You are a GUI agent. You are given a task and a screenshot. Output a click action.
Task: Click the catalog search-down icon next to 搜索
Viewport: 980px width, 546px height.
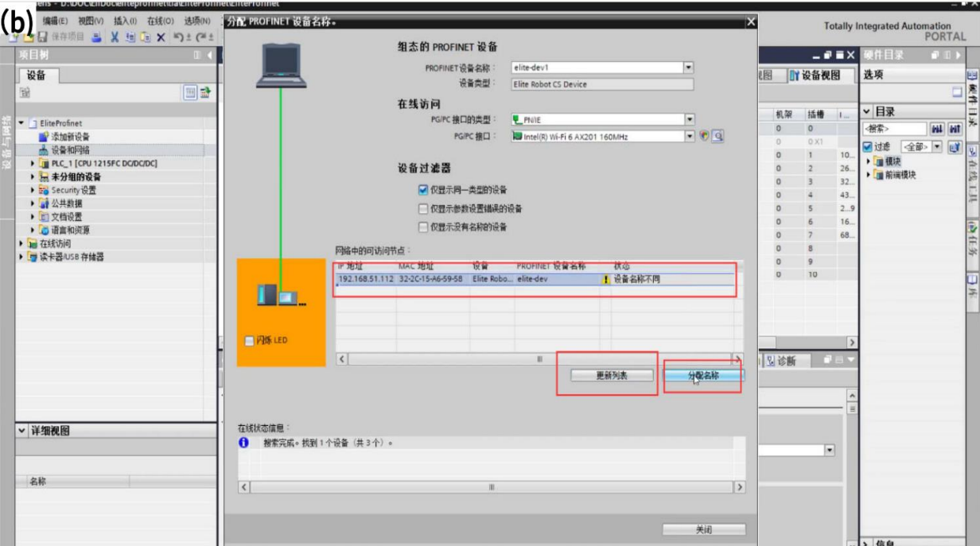point(937,129)
